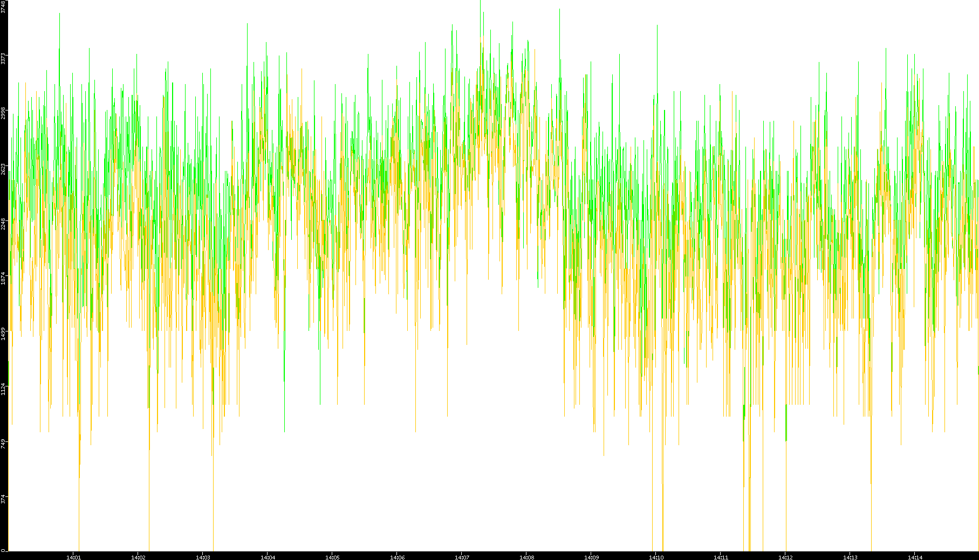Pick the 1499 vertical axis label

point(3,334)
